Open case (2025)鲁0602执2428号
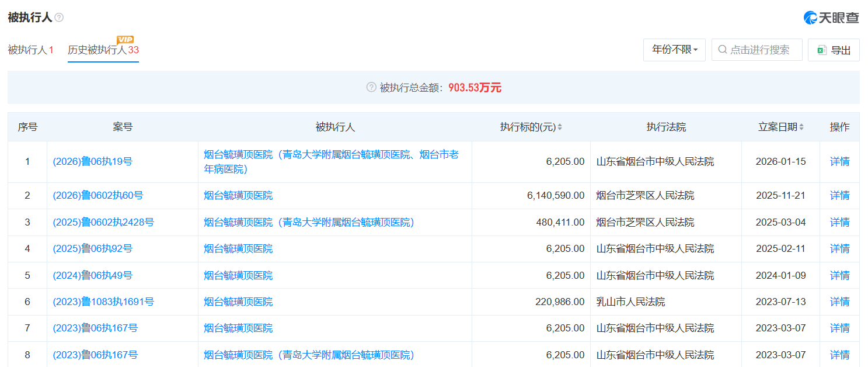868x367 pixels. [103, 223]
